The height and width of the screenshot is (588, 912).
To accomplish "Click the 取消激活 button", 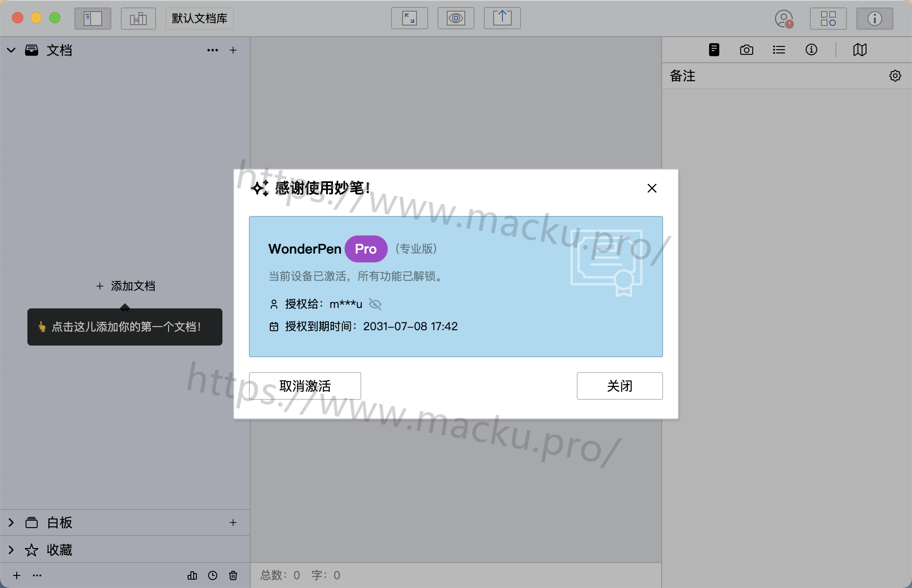I will [x=305, y=386].
